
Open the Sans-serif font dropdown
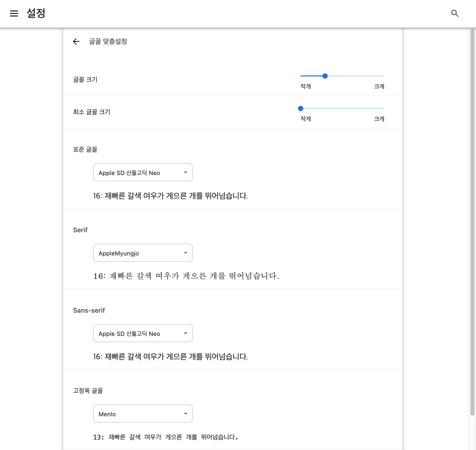(143, 333)
